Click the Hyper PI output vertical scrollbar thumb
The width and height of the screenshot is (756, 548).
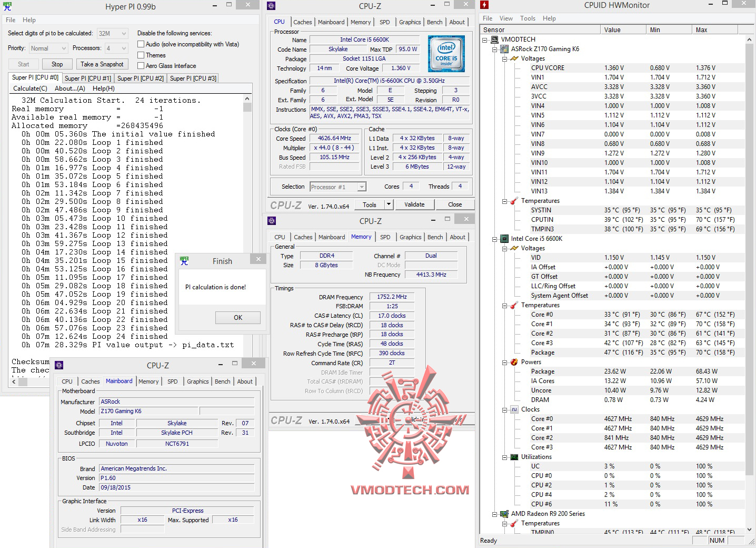[x=247, y=107]
